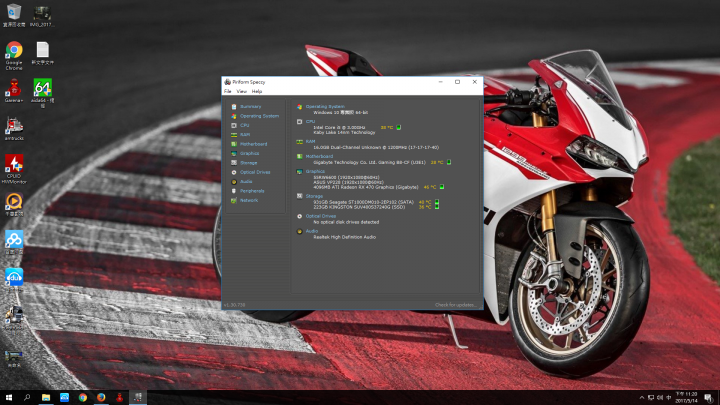Open the Garena+ desktop shortcut
This screenshot has height=405, width=720.
(14, 90)
